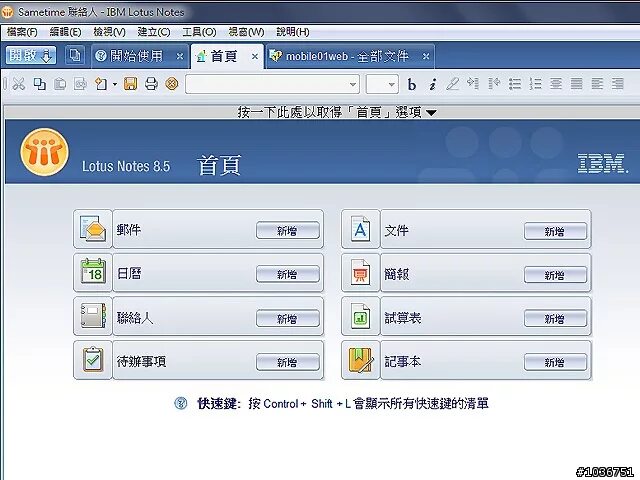This screenshot has width=640, height=480.
Task: Click the IBM logo in banner
Action: pos(602,163)
